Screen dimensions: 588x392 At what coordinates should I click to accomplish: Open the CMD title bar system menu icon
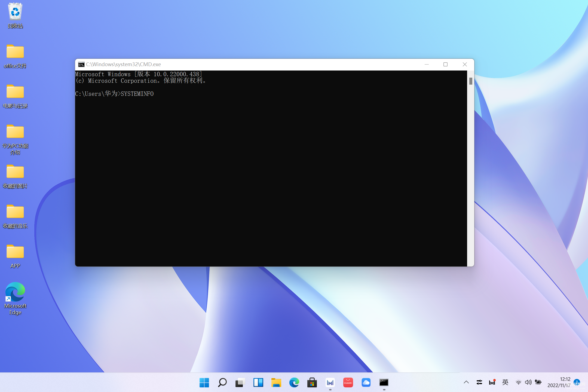[81, 65]
